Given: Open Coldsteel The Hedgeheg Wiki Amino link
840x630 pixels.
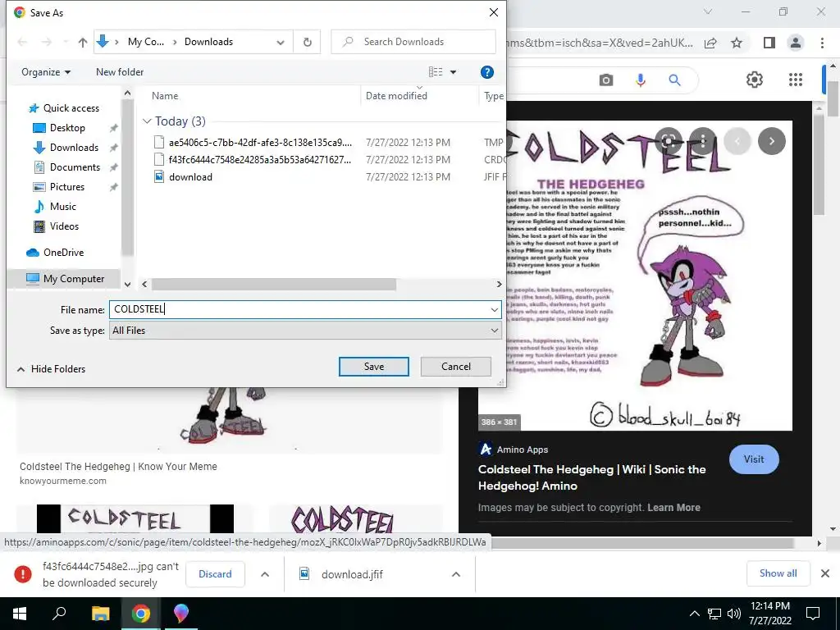Looking at the screenshot, I should 591,477.
